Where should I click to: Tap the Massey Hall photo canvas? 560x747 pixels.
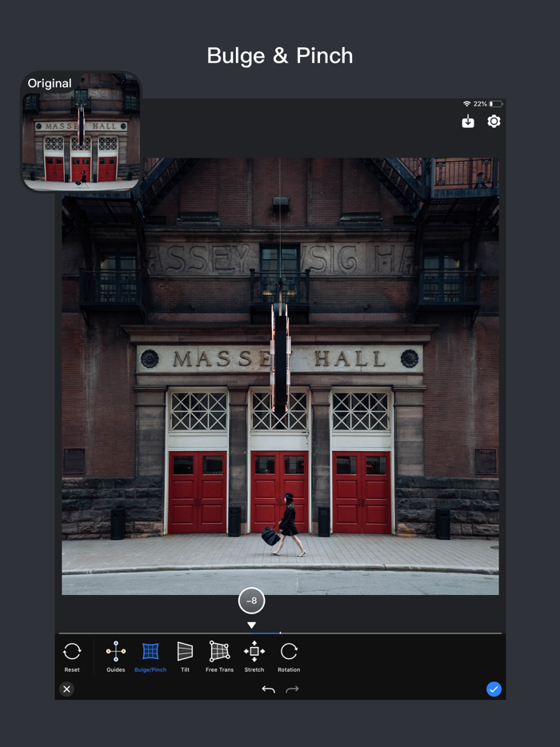280,377
